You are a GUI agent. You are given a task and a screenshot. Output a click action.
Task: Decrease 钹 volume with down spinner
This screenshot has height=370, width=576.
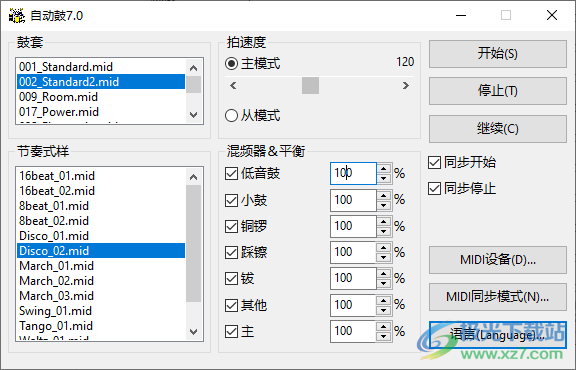384,283
